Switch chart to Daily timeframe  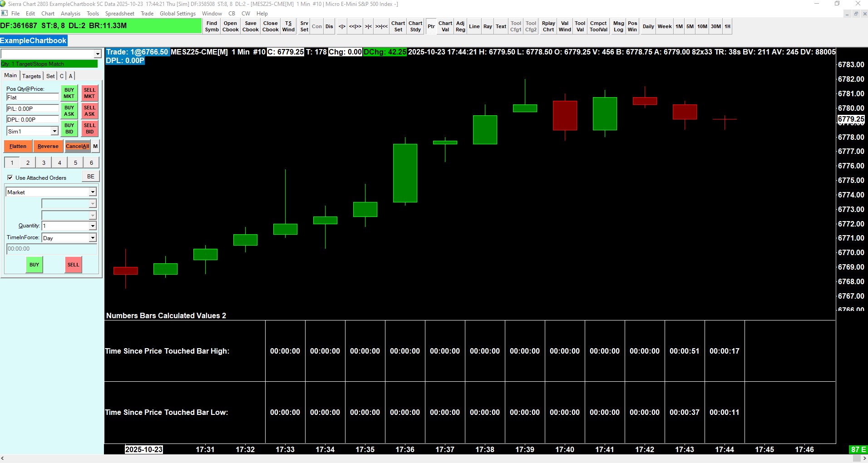(x=648, y=26)
